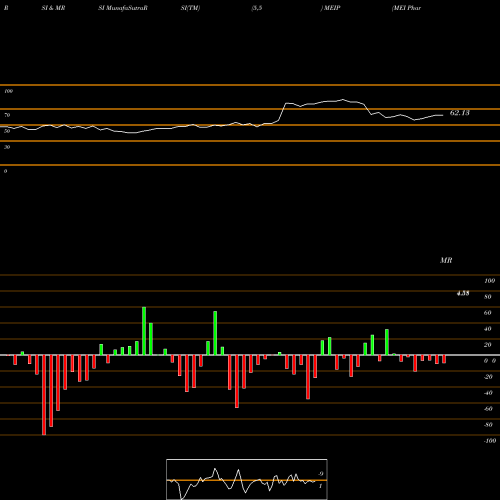
Task: Click the MR axis label -100
Action: [490, 441]
